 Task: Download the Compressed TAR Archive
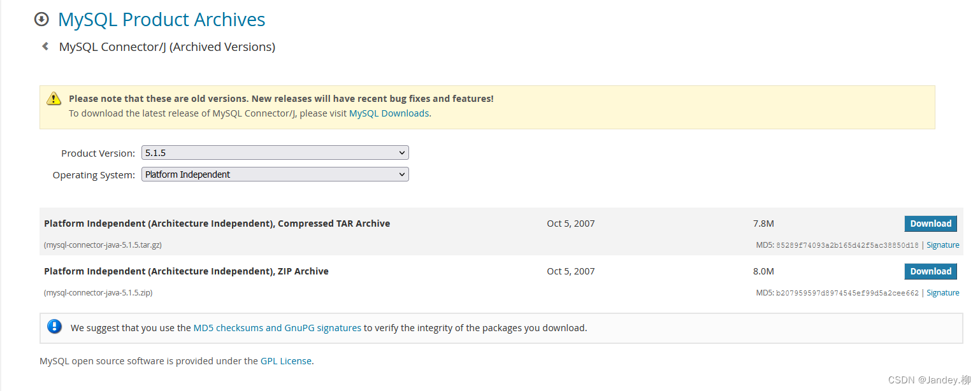point(930,224)
